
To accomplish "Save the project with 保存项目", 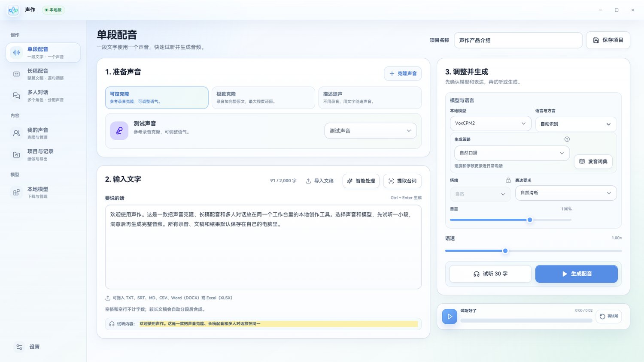I will [x=608, y=40].
